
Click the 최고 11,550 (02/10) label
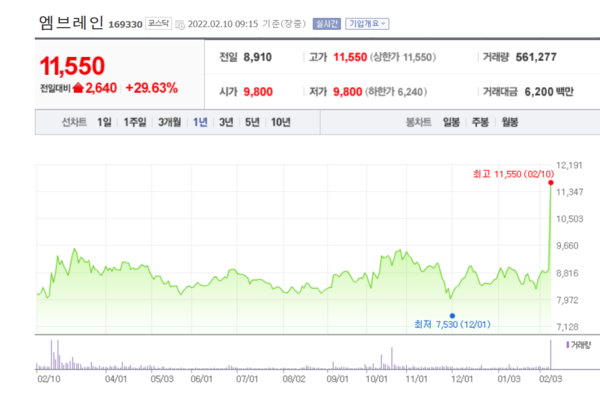[x=514, y=174]
